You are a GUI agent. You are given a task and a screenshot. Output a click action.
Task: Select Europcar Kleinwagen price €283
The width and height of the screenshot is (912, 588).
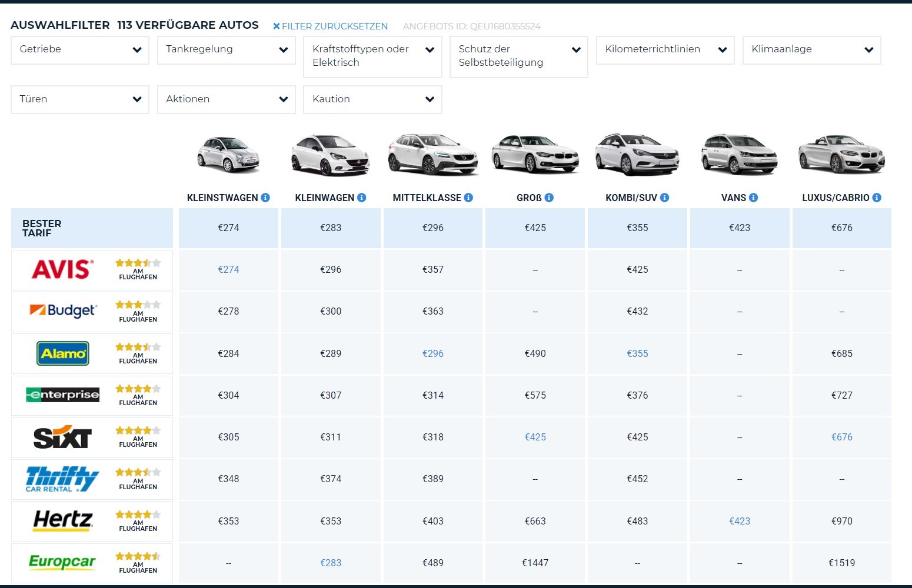click(331, 563)
